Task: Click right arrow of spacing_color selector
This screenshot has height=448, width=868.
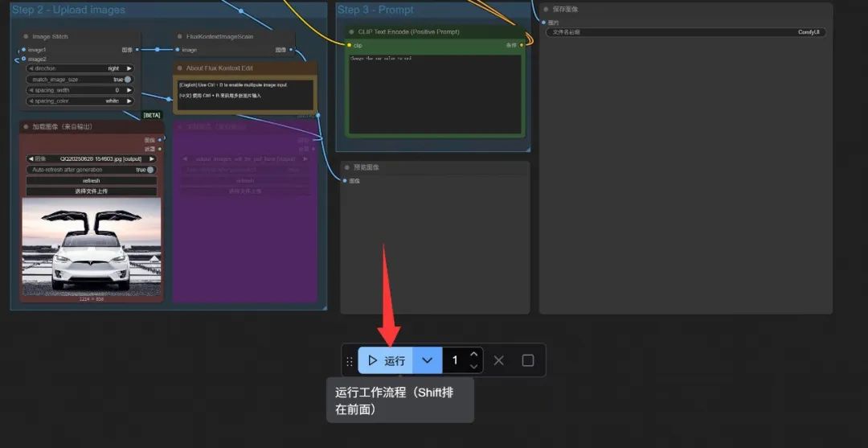Action: (x=129, y=101)
